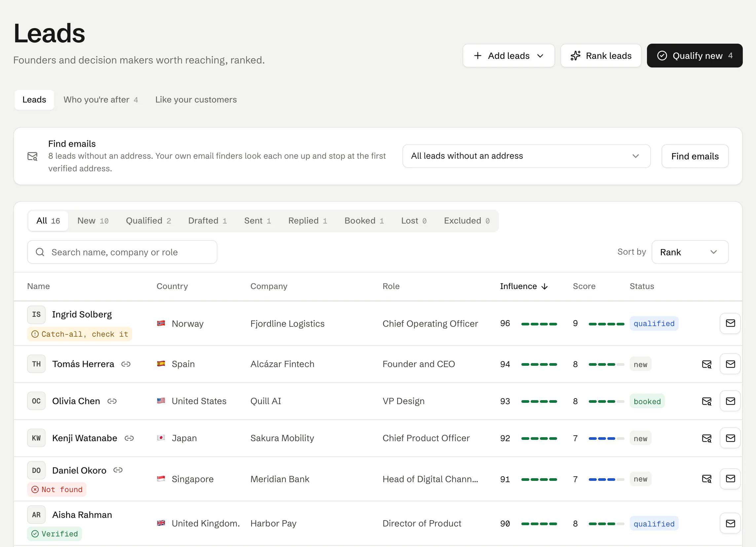Image resolution: width=756 pixels, height=547 pixels.
Task: Click Sakura Mobility company cell
Action: pos(282,438)
